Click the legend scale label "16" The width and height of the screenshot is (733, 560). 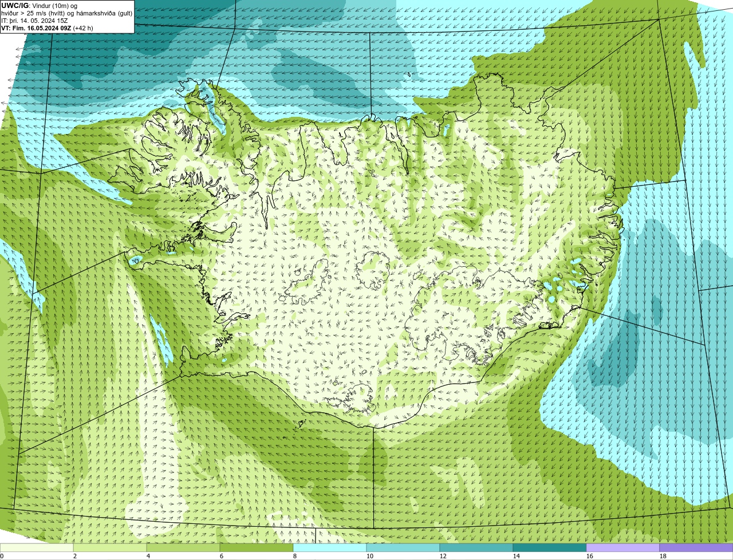point(590,556)
